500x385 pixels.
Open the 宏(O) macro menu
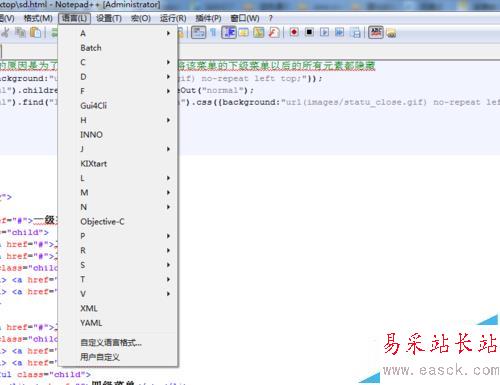[x=141, y=18]
